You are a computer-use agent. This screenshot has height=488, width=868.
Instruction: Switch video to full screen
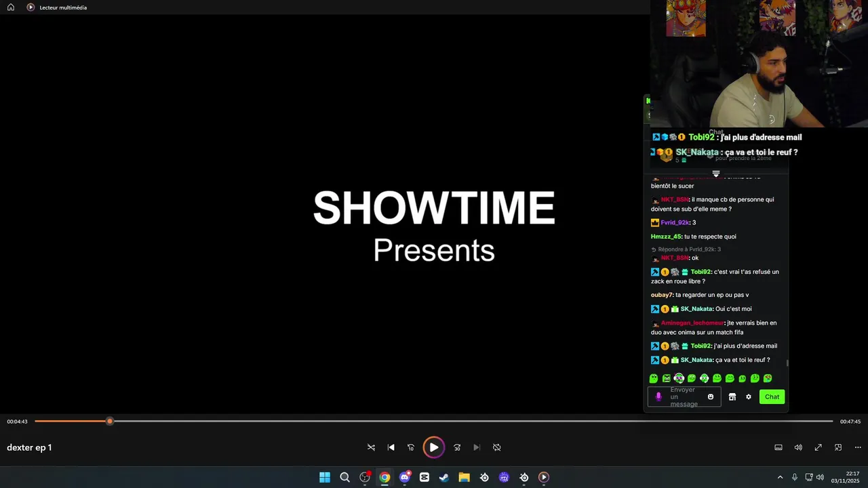818,447
